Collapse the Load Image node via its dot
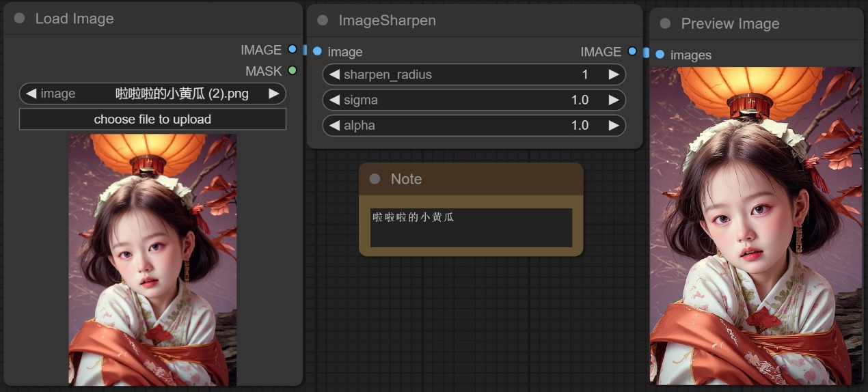Image resolution: width=868 pixels, height=392 pixels. pyautogui.click(x=19, y=18)
